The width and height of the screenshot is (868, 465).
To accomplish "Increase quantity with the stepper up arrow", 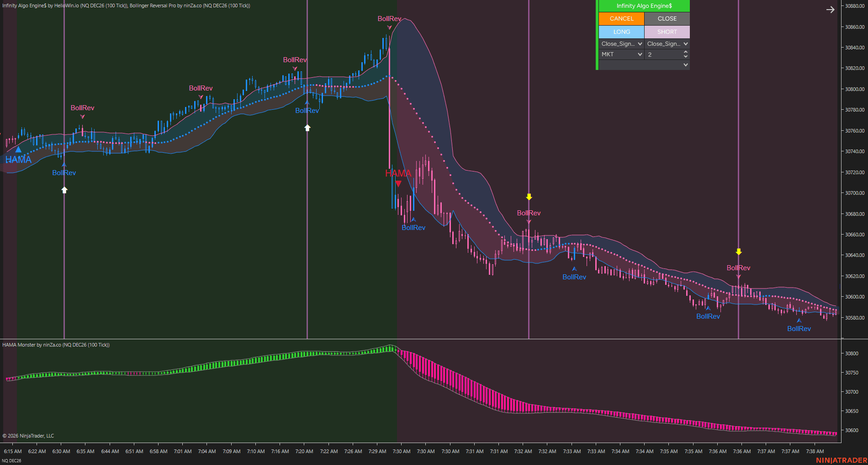I will click(686, 52).
